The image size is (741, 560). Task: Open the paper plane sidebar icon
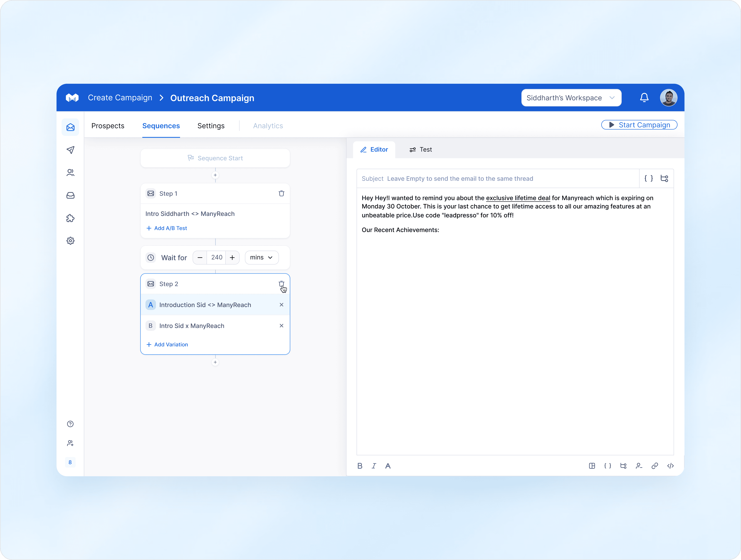pos(70,150)
